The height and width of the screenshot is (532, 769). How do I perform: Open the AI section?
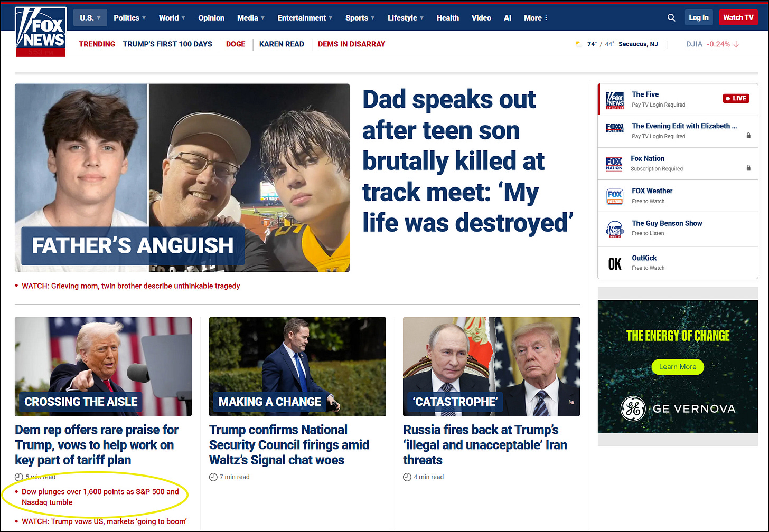tap(508, 18)
